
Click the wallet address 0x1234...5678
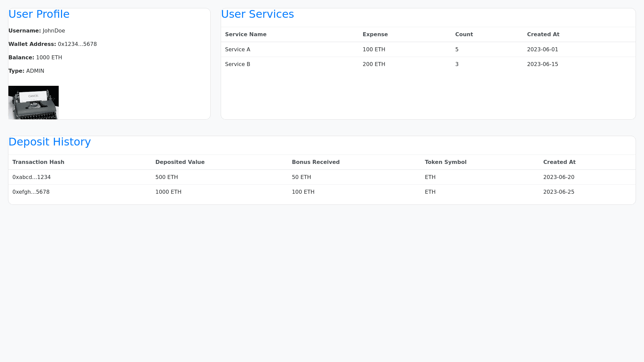tap(77, 44)
